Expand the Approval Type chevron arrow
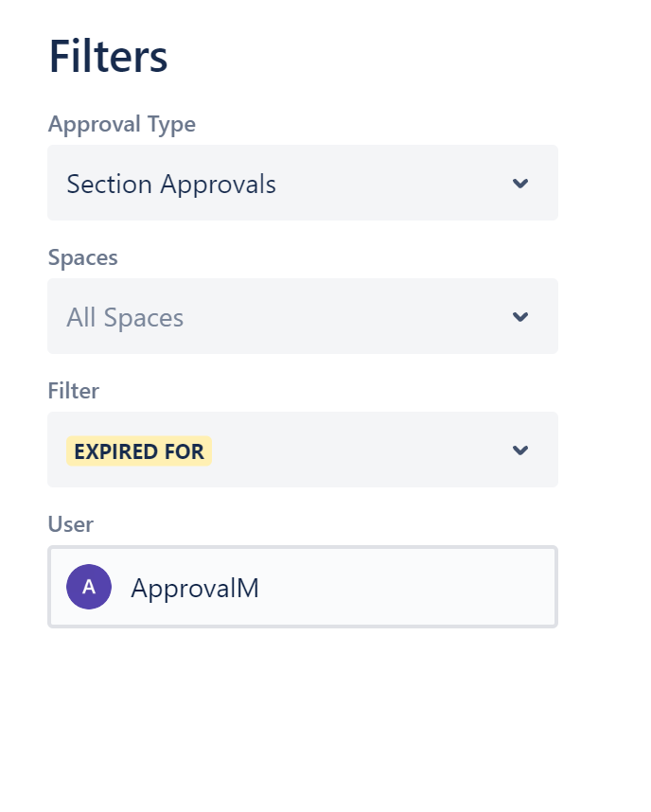 (519, 184)
